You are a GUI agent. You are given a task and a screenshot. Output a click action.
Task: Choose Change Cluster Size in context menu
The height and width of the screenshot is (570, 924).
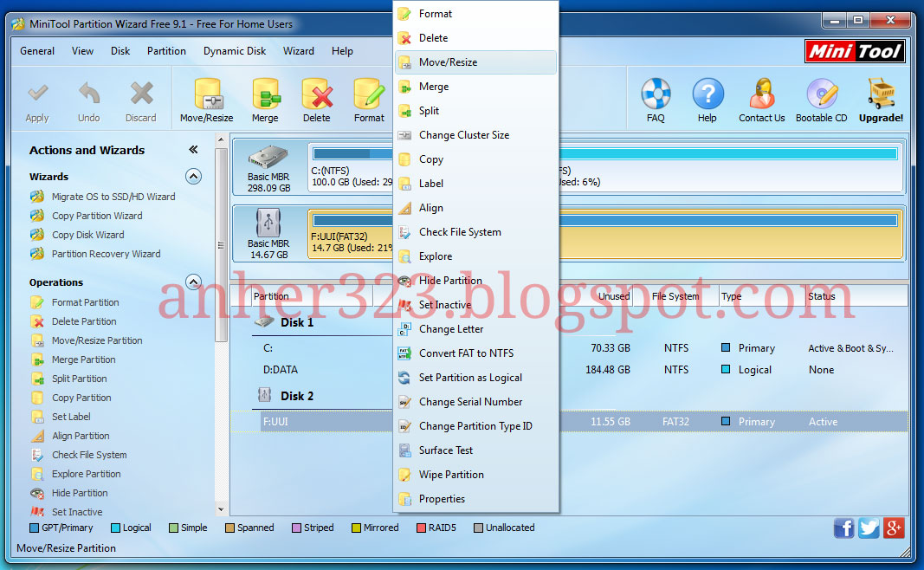click(475, 135)
